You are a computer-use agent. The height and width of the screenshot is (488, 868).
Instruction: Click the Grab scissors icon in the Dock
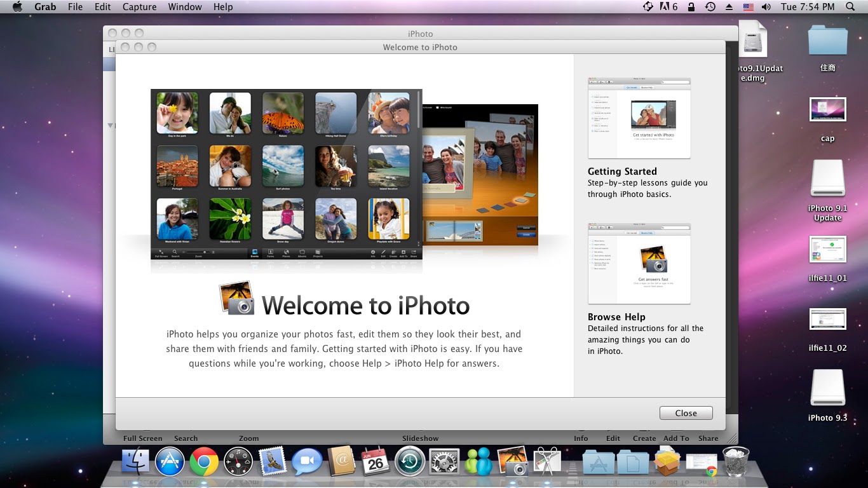point(547,461)
